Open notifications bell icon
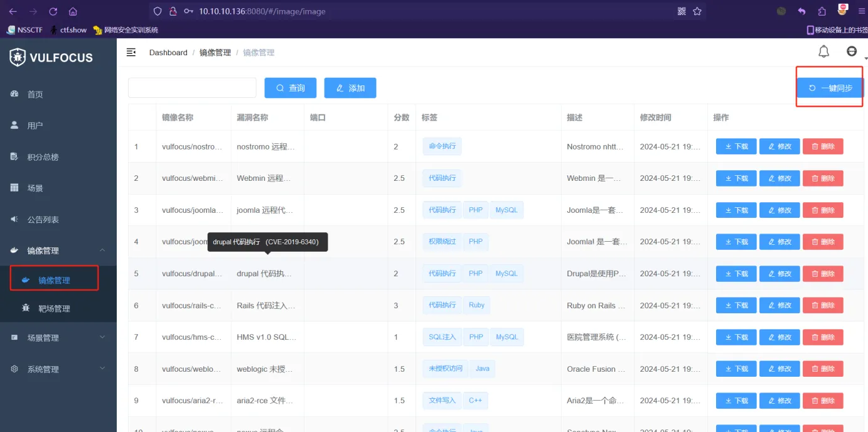Screen dimensions: 868x432 click(823, 51)
